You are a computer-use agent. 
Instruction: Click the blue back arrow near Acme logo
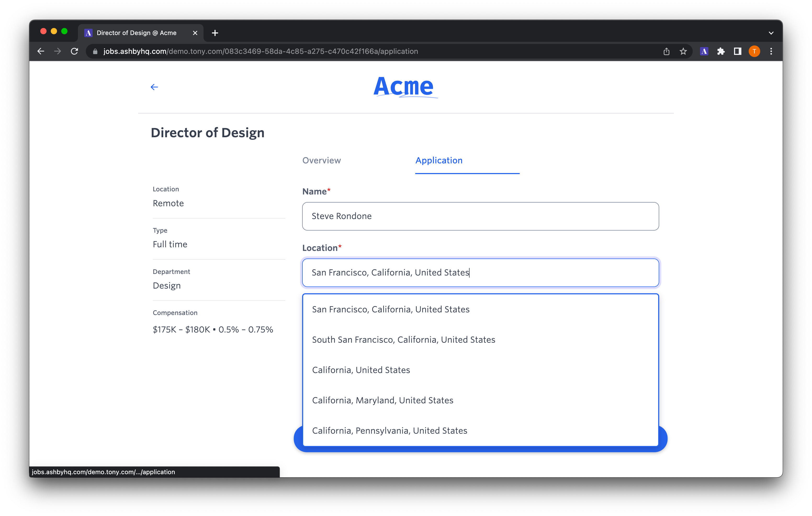(x=154, y=87)
